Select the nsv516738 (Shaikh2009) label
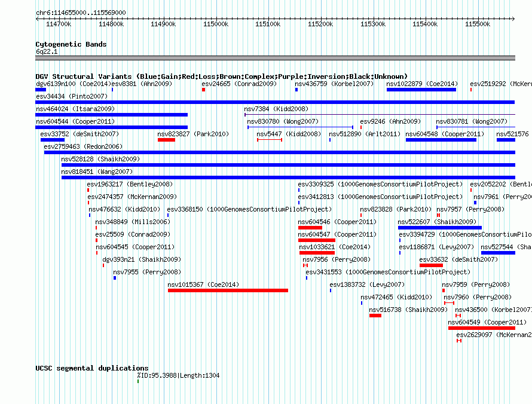The height and width of the screenshot is (404, 532). pyautogui.click(x=408, y=310)
